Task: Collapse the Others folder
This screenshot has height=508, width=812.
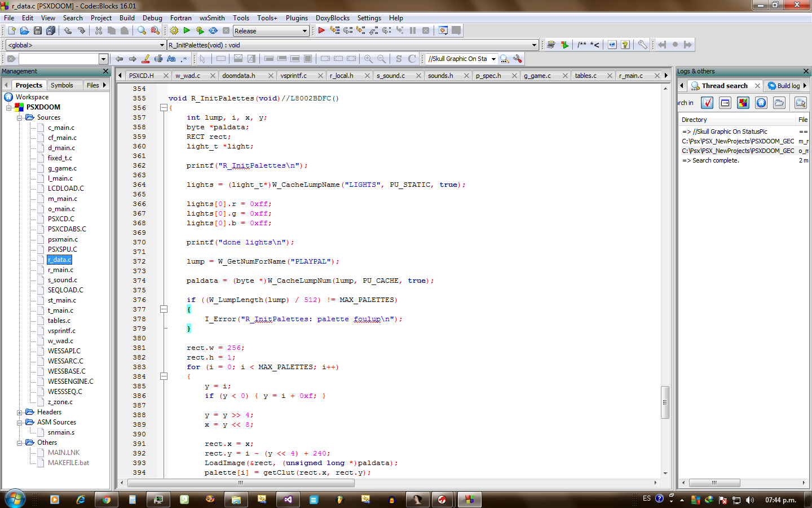Action: click(x=20, y=443)
